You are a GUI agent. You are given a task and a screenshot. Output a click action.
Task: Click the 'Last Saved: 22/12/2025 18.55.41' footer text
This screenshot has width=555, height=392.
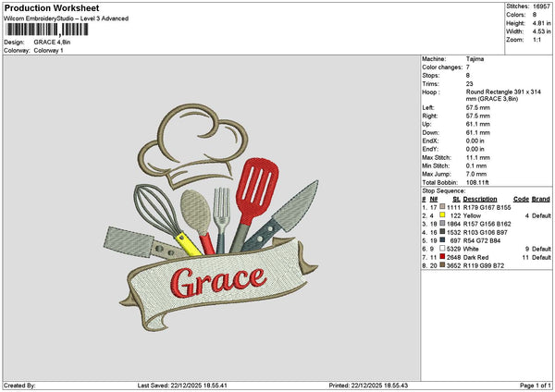(182, 386)
